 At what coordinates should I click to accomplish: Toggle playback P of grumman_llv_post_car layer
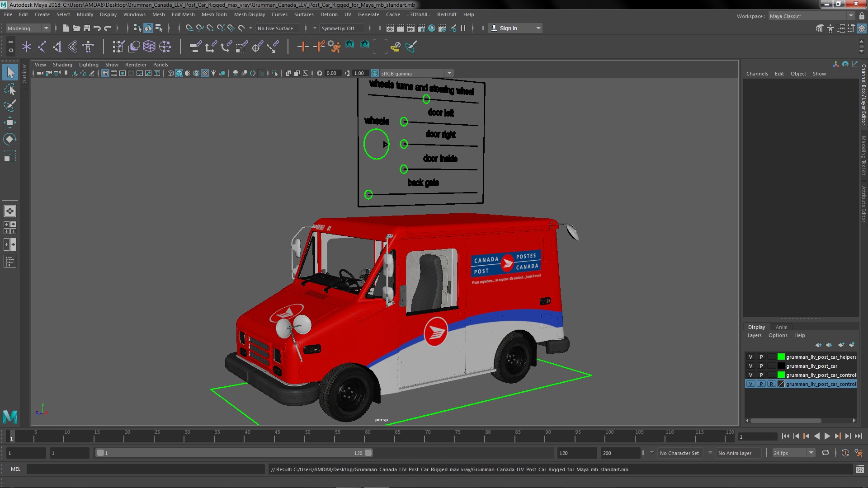(x=761, y=366)
